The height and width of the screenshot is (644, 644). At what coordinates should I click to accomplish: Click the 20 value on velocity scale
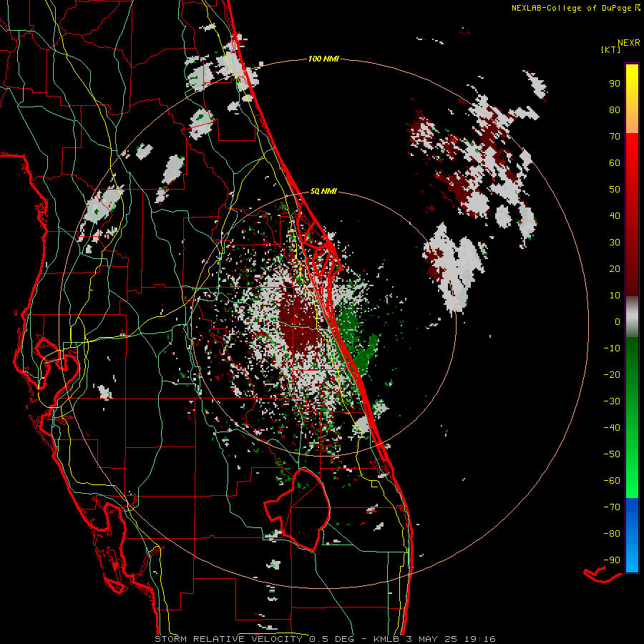(x=615, y=268)
